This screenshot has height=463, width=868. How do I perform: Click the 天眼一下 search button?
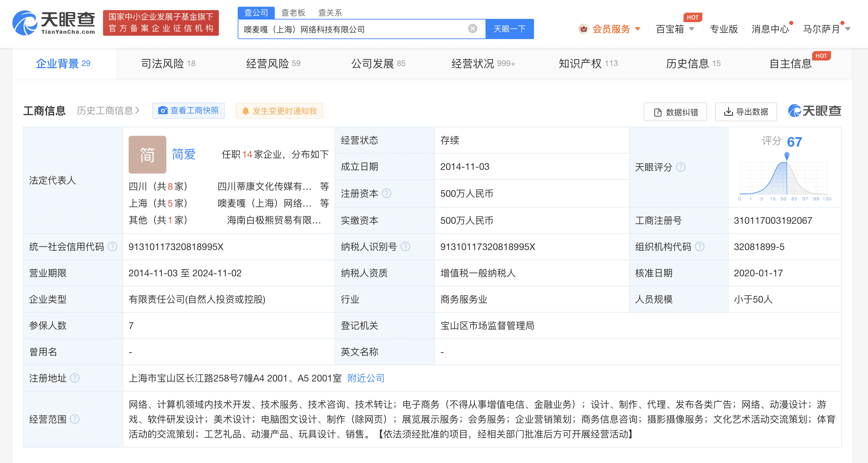(509, 29)
